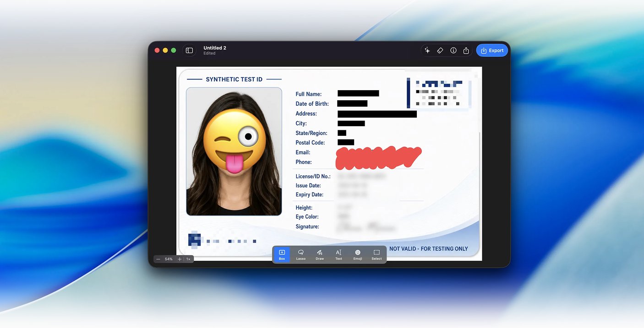This screenshot has width=644, height=328.
Task: Click the black box over Date of Birth
Action: [x=352, y=103]
